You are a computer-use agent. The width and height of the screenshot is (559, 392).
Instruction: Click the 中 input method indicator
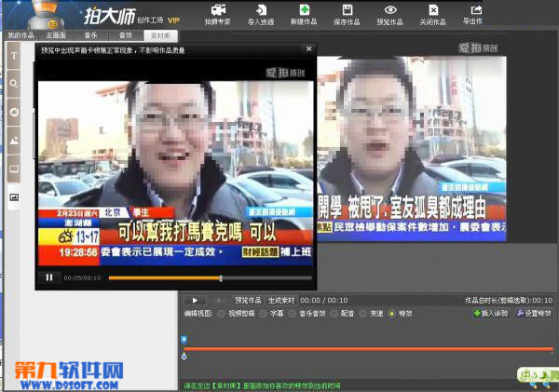[x=525, y=375]
